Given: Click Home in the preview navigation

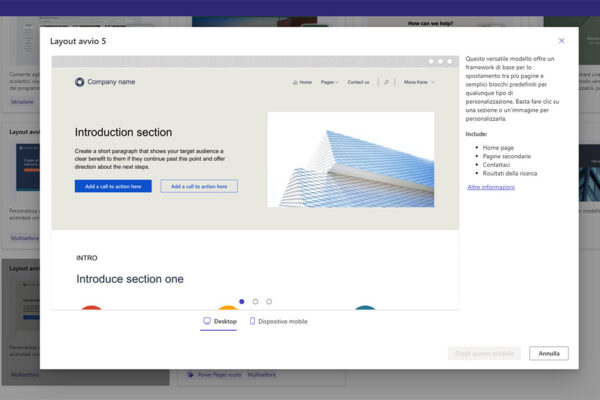Looking at the screenshot, I should (x=302, y=82).
